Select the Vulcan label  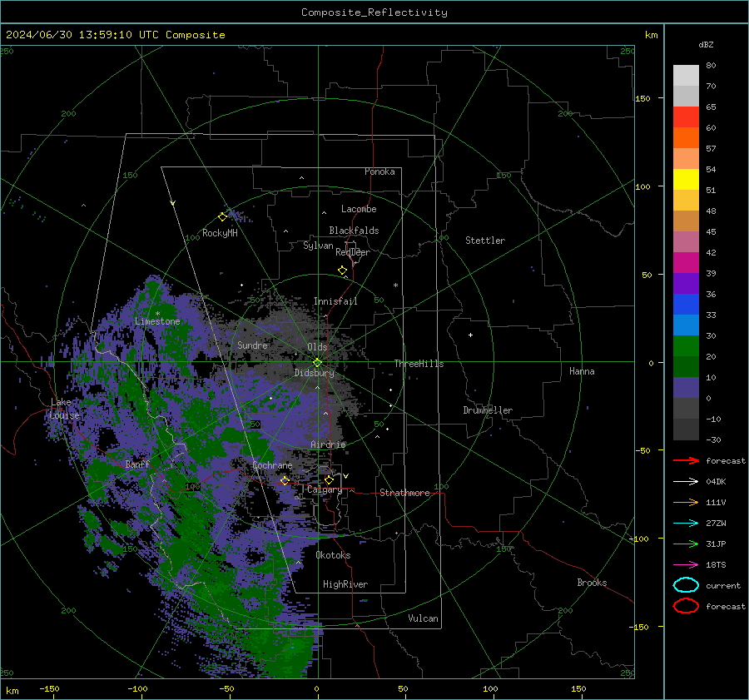pyautogui.click(x=423, y=618)
